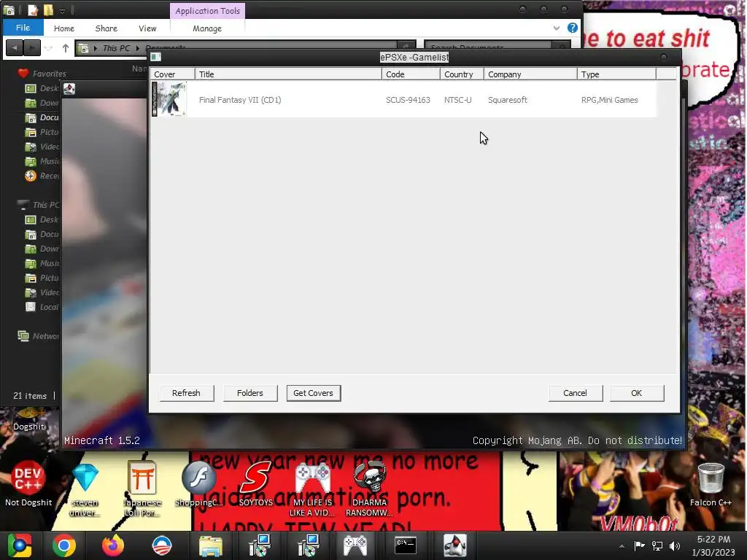This screenshot has width=747, height=560.
Task: Select the Final Fantasy VII (CD1) title
Action: coord(240,100)
